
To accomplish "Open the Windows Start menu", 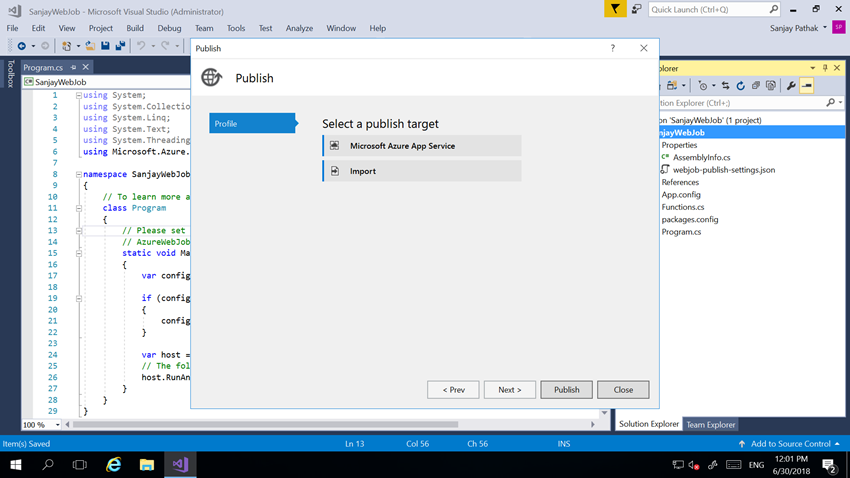I will (x=16, y=464).
